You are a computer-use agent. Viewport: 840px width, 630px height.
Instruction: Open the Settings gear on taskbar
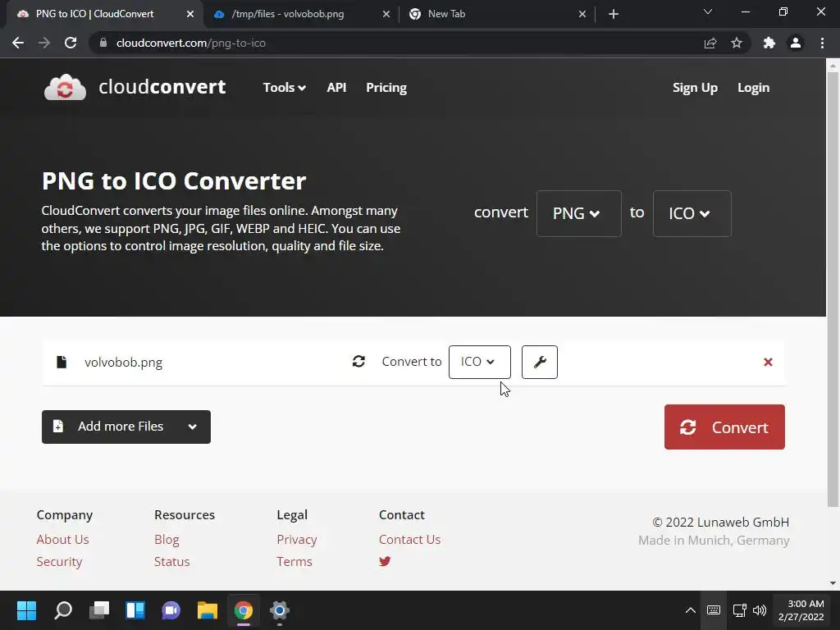(280, 610)
